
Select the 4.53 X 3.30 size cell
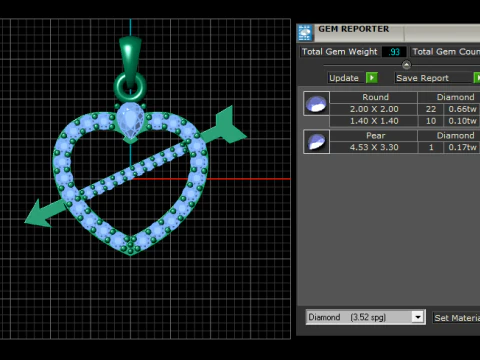coord(374,147)
